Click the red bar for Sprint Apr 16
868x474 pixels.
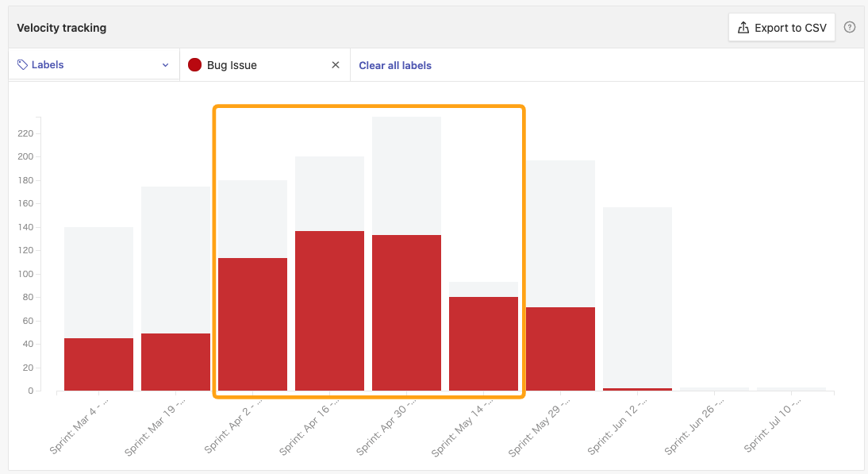click(329, 310)
